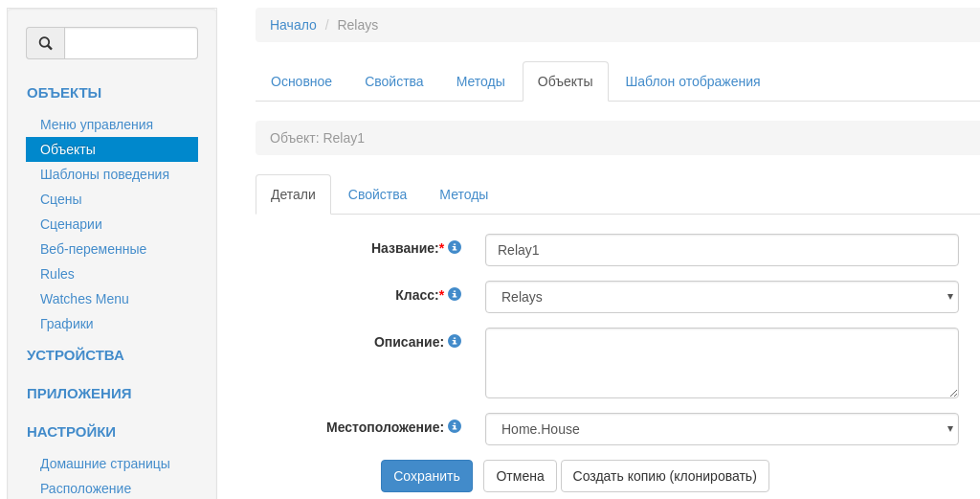The width and height of the screenshot is (980, 499).
Task: Expand the ПРИЛОЖЕНИЯ sidebar section
Action: (x=79, y=394)
